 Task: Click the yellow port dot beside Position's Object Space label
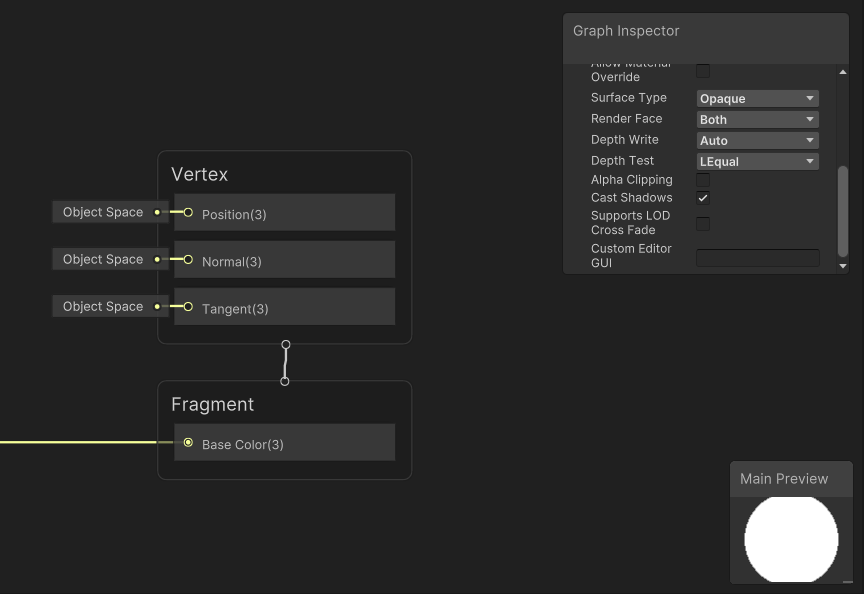click(159, 212)
